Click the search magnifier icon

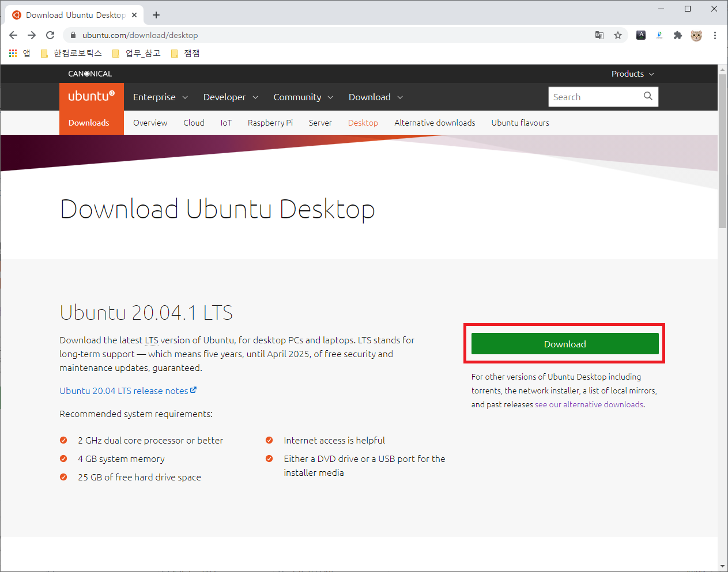point(648,96)
